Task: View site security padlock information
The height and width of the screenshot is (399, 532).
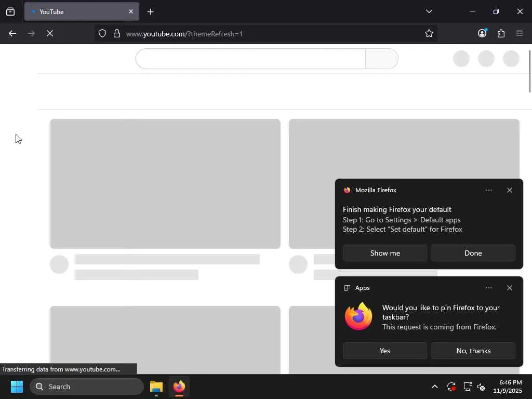Action: [x=117, y=33]
